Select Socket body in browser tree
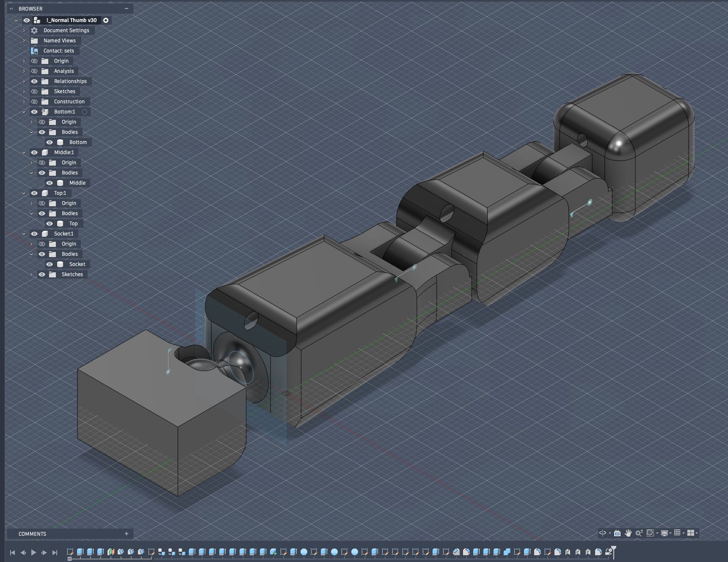This screenshot has height=562, width=728. pos(77,264)
